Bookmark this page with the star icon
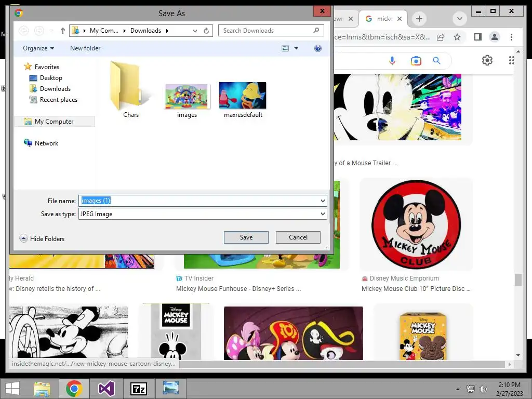The width and height of the screenshot is (532, 399). [457, 37]
